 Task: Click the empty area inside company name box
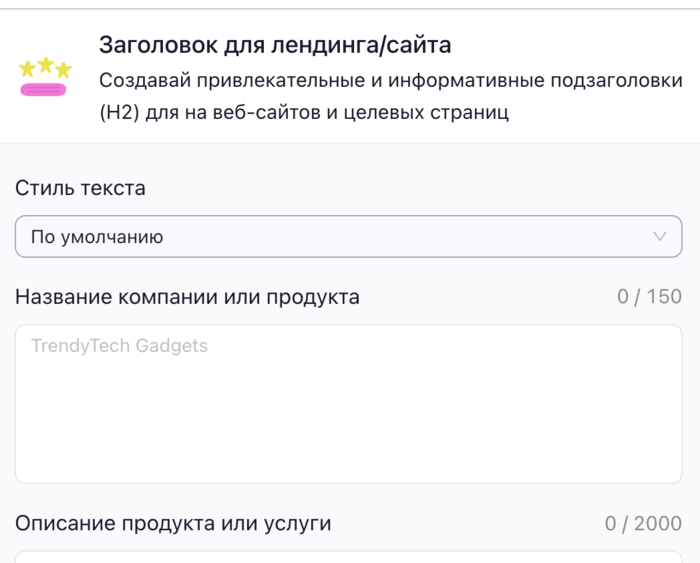point(348,430)
